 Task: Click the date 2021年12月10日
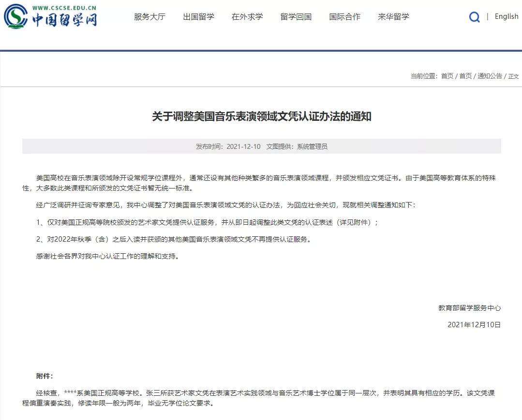(x=474, y=325)
